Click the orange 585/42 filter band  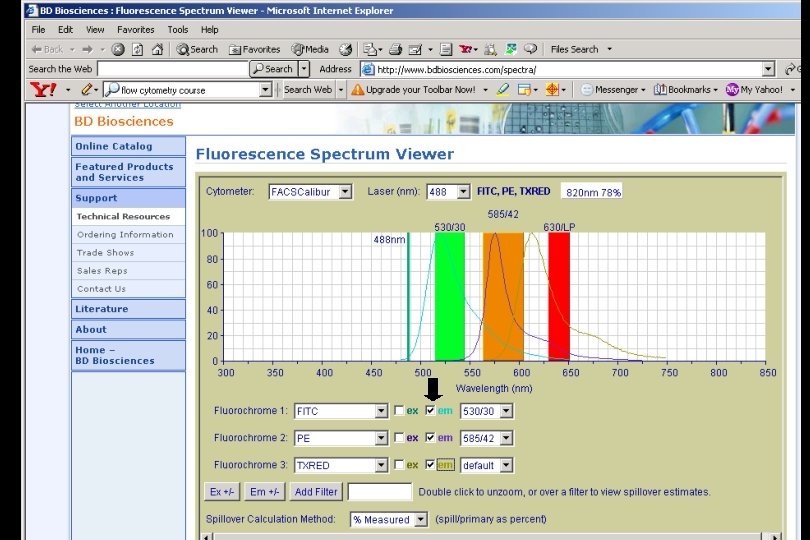click(503, 297)
